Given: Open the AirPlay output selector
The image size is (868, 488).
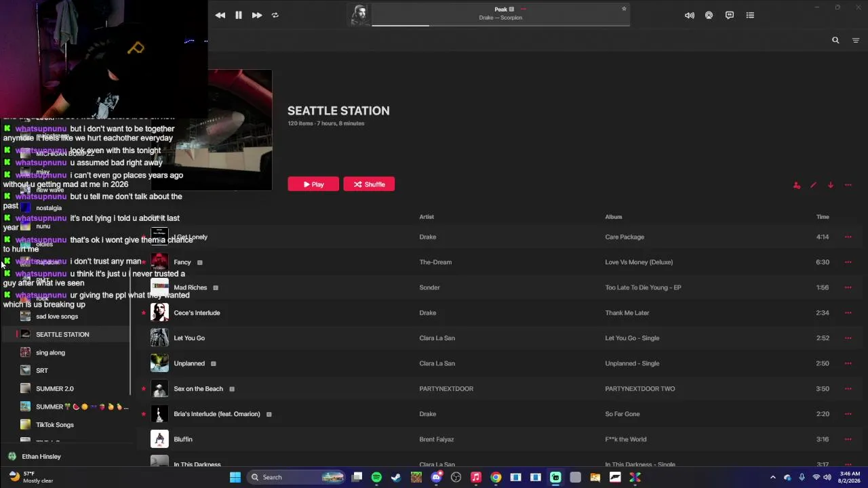Looking at the screenshot, I should [709, 15].
